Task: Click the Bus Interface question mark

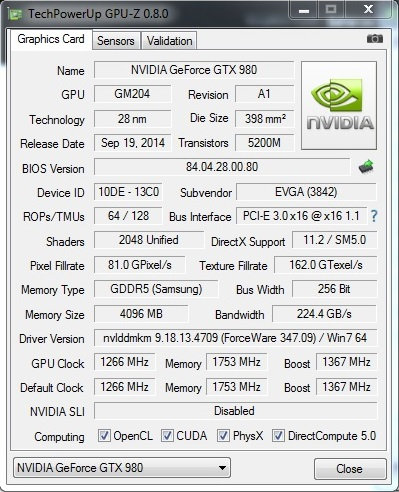Action: 374,216
